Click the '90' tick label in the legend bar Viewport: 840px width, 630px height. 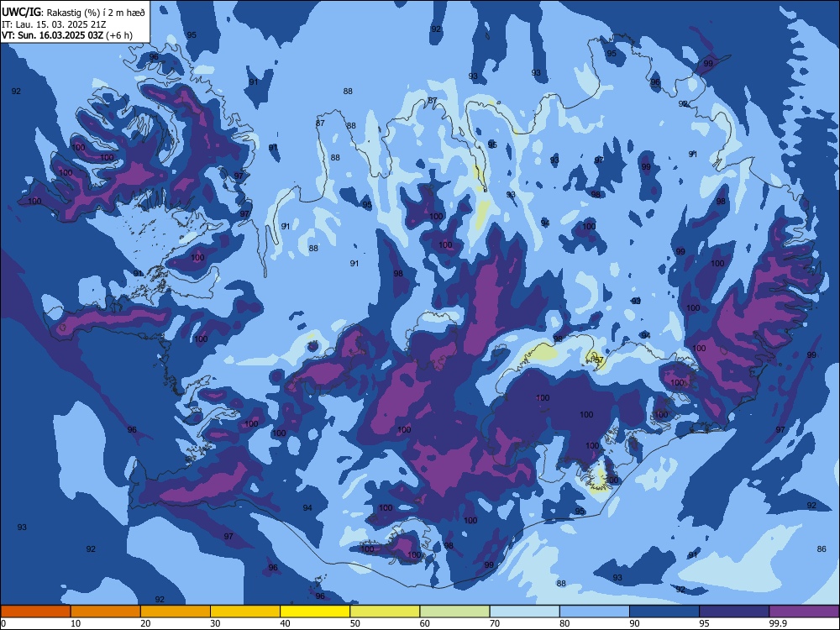pos(634,623)
